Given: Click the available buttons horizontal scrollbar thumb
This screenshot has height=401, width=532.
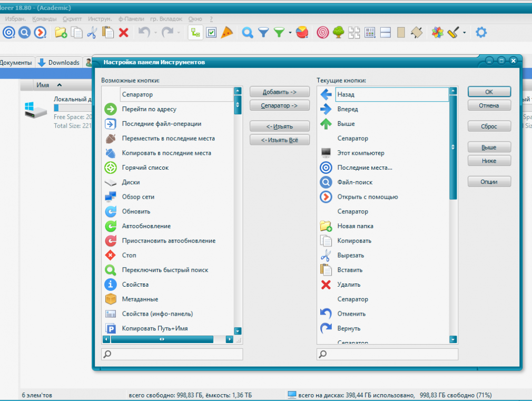Looking at the screenshot, I should click(x=162, y=339).
